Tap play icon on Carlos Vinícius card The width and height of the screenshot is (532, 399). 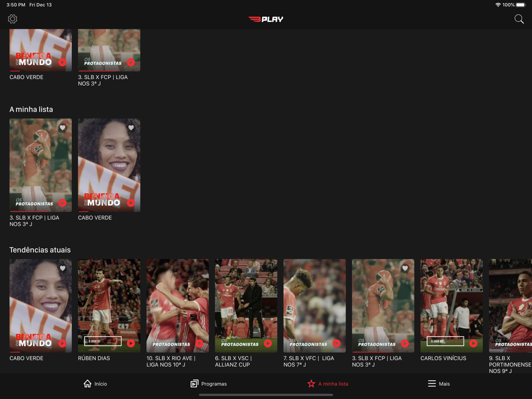(473, 343)
